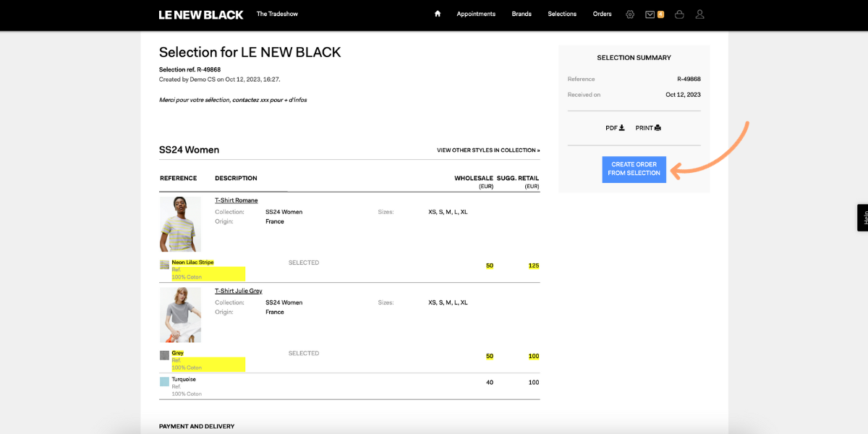Click the Turquoise wholesale price 40

coord(490,382)
